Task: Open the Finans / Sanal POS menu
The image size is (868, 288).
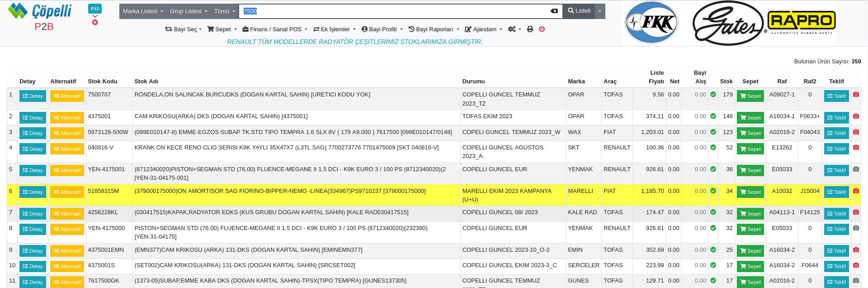Action: tap(274, 29)
